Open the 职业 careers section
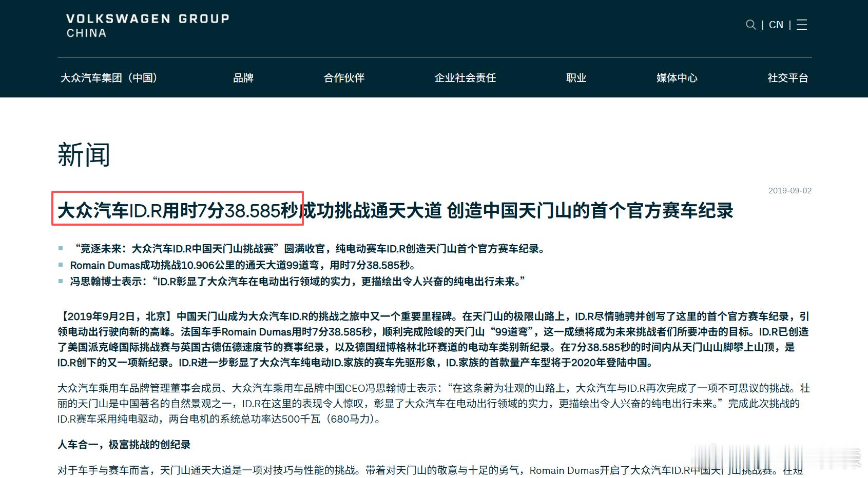868x478 pixels. click(576, 78)
